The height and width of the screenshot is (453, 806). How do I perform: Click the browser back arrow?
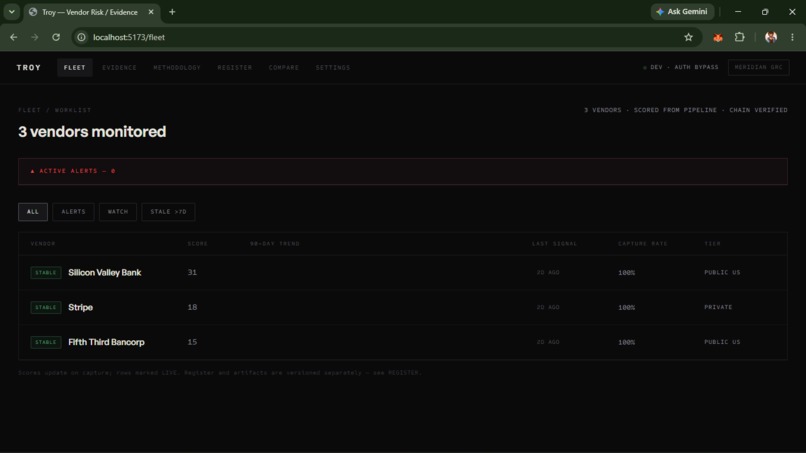pyautogui.click(x=14, y=37)
